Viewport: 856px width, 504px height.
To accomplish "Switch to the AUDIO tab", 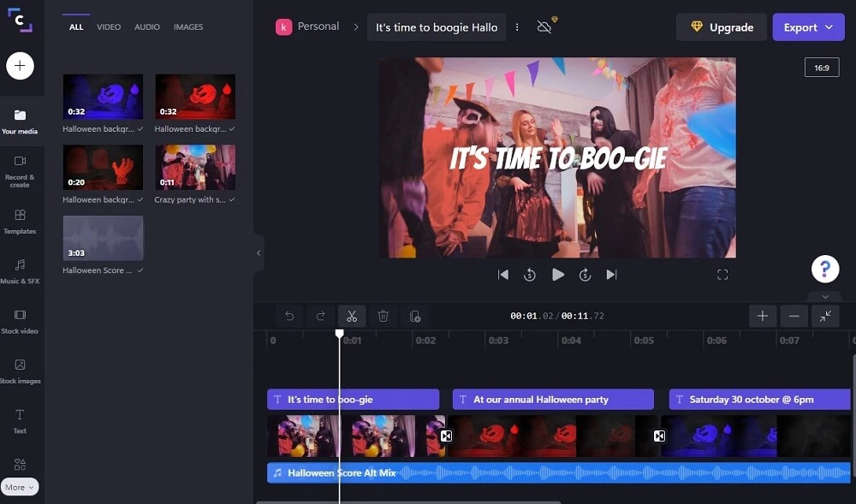I will pos(146,27).
